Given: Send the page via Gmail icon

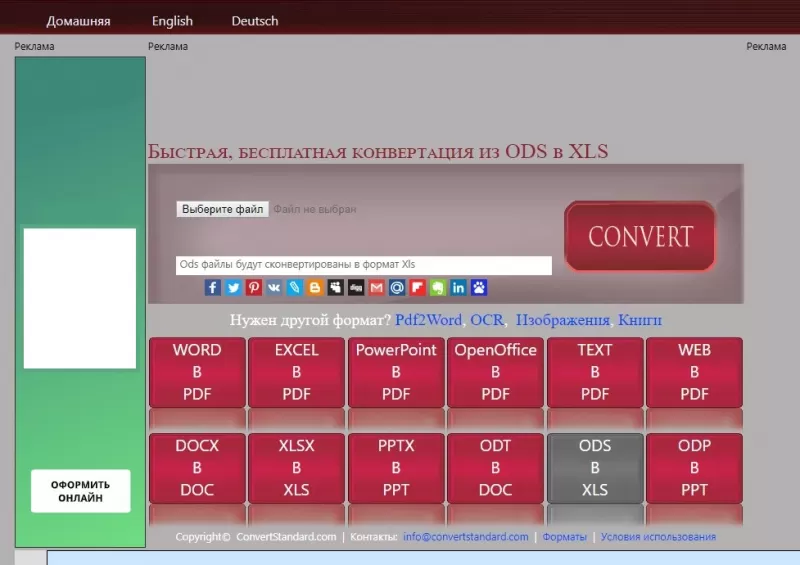Looking at the screenshot, I should (x=377, y=287).
